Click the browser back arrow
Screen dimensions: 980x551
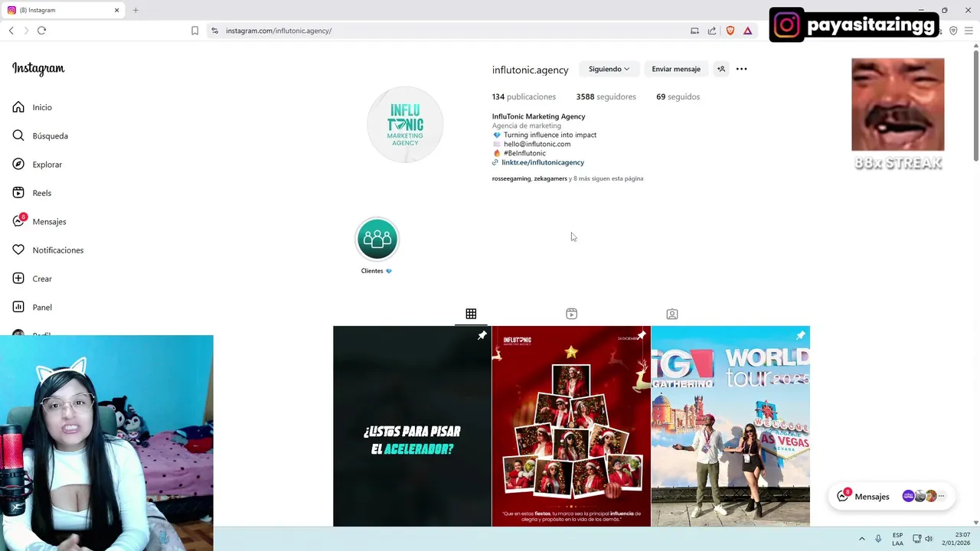(11, 31)
